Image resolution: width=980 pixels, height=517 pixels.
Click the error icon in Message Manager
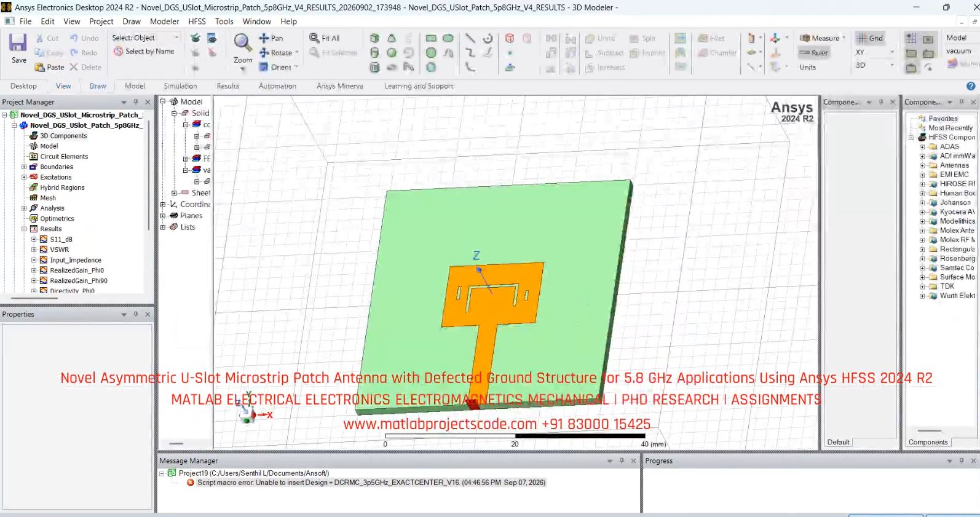point(191,483)
